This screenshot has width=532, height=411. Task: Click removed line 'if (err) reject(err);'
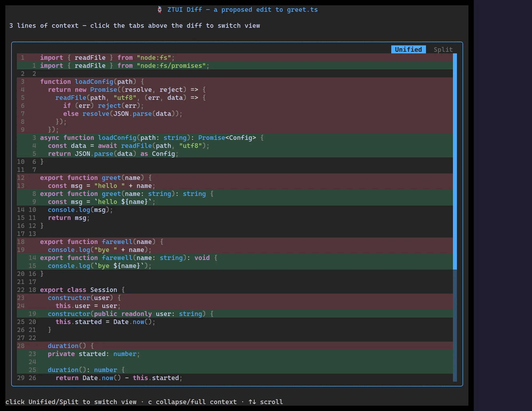[x=235, y=105]
